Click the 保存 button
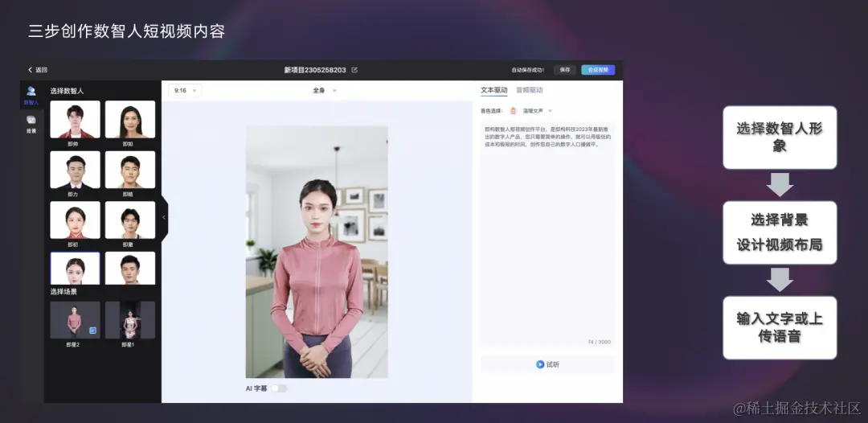 [x=565, y=70]
